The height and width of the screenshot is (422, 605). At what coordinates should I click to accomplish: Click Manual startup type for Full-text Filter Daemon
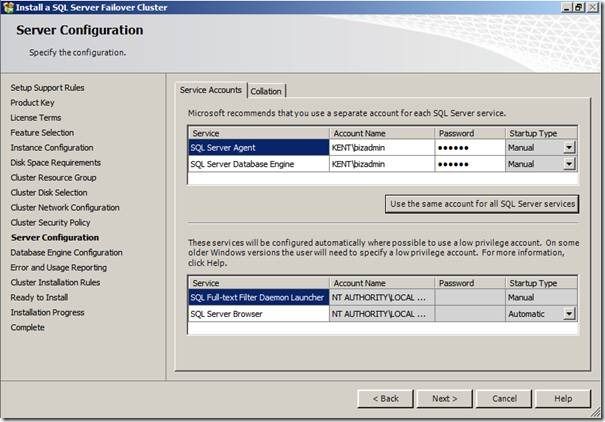541,297
